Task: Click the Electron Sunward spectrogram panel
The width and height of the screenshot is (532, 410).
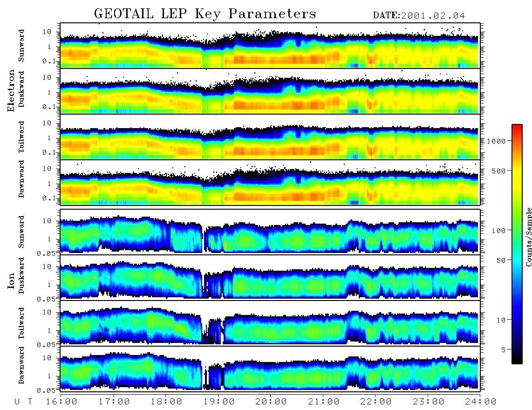Action: (270, 46)
